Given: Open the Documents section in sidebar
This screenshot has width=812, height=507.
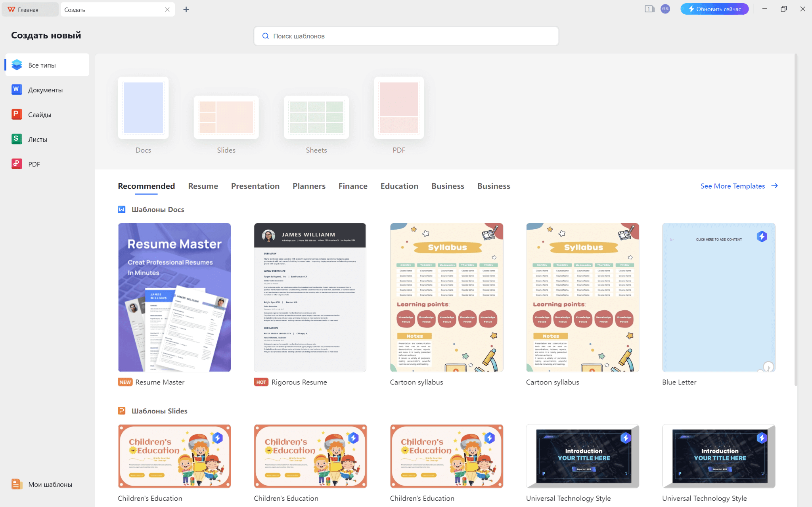Looking at the screenshot, I should 45,90.
